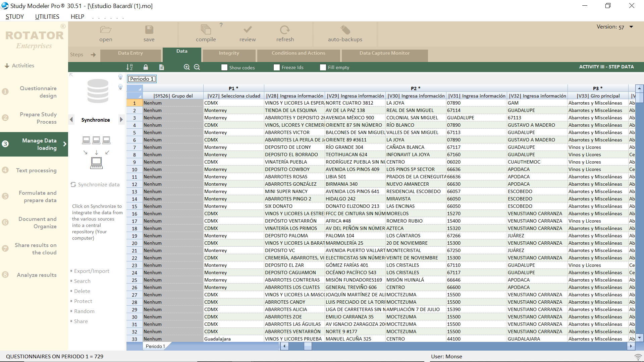Click the Export/Import option
644x362 pixels.
point(92,271)
